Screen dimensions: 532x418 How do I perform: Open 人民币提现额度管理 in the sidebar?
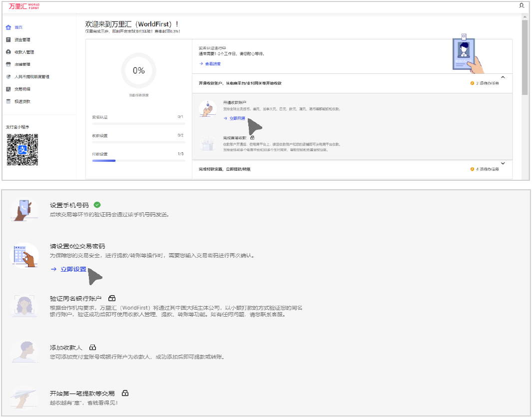point(32,77)
